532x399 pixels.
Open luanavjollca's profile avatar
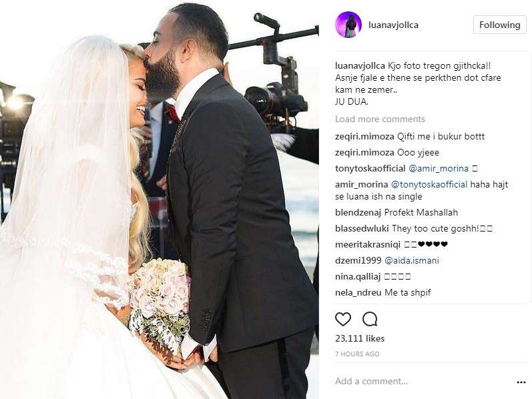[348, 25]
